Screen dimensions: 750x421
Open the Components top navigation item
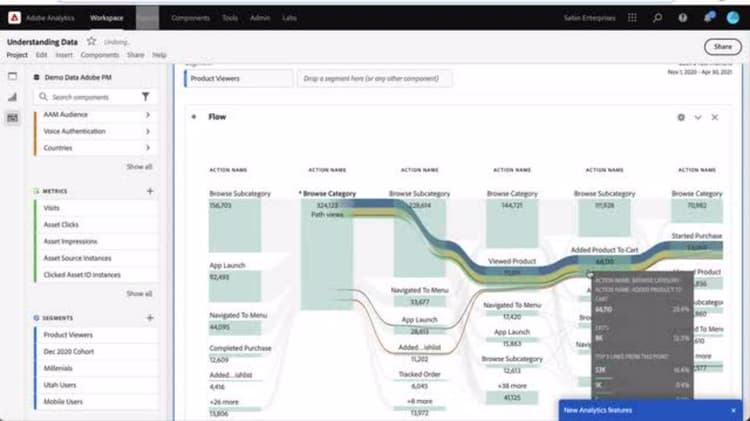190,18
